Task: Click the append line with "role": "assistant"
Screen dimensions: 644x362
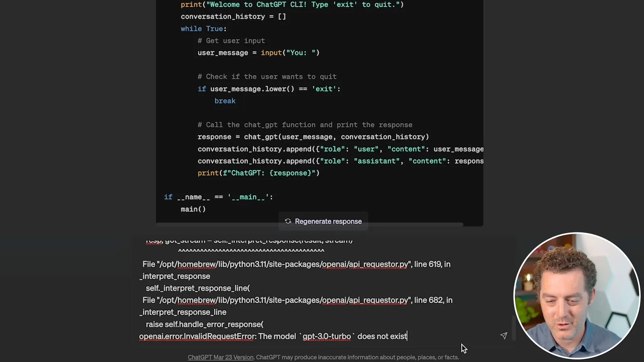Action: click(341, 161)
